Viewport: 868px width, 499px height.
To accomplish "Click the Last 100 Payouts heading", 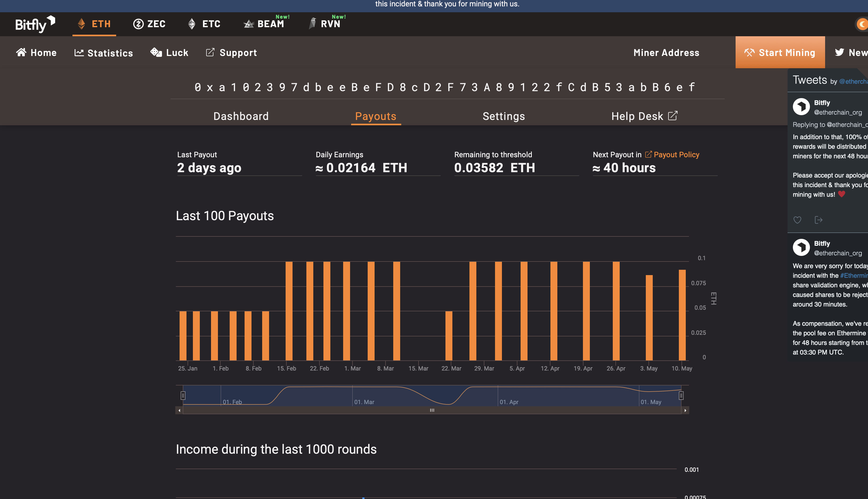I will 225,216.
